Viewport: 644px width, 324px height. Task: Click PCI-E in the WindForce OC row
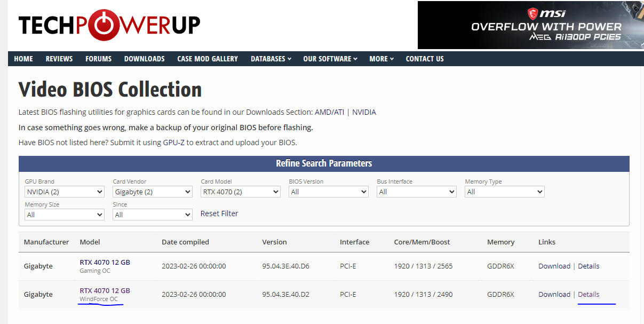click(348, 294)
